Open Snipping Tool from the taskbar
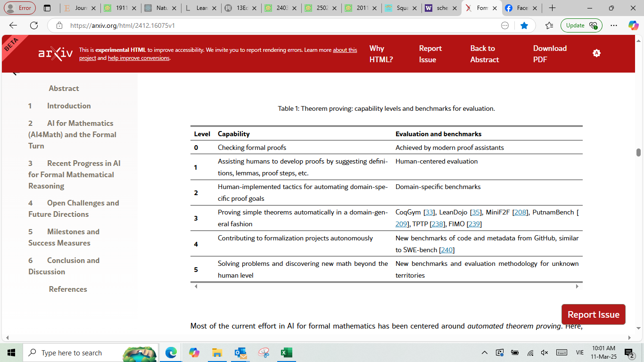This screenshot has height=362, width=644. pos(264,353)
